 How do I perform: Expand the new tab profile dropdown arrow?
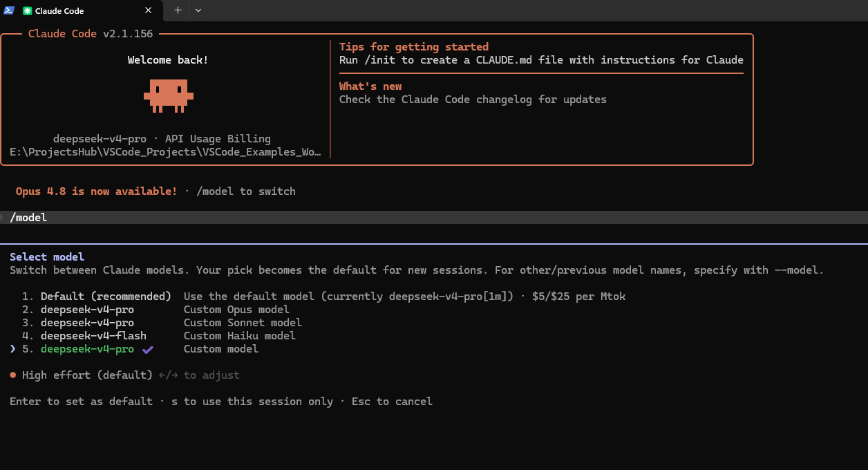(198, 10)
